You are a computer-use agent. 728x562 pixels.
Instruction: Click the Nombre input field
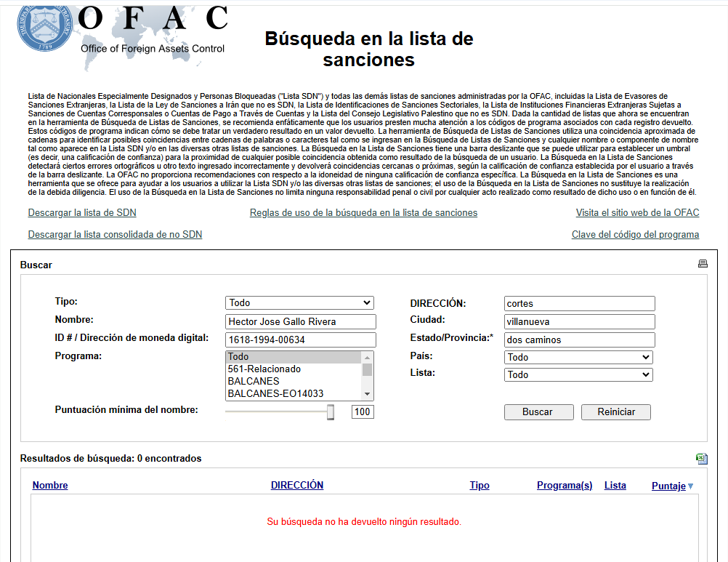point(300,321)
